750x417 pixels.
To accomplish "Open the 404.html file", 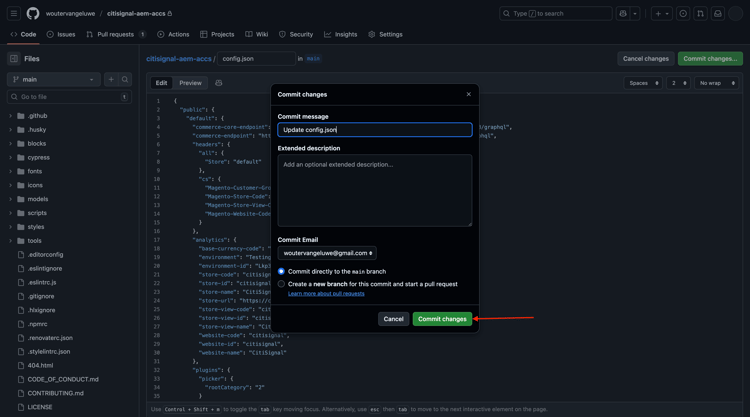I will [x=40, y=365].
